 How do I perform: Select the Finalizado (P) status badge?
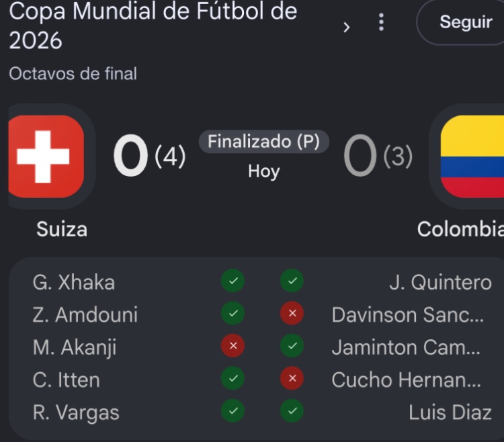click(263, 142)
